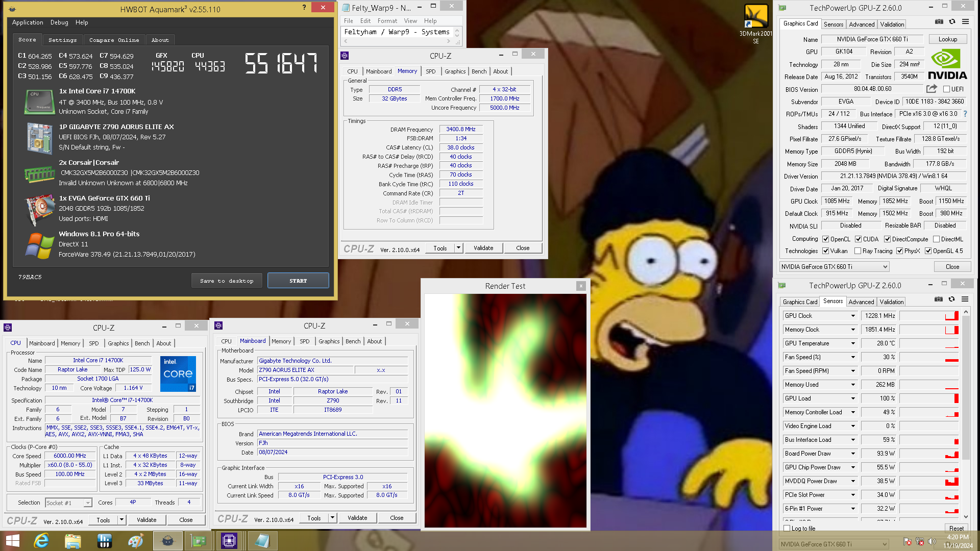980x551 pixels.
Task: Click the GPU Clock sensor graph
Action: pyautogui.click(x=929, y=316)
